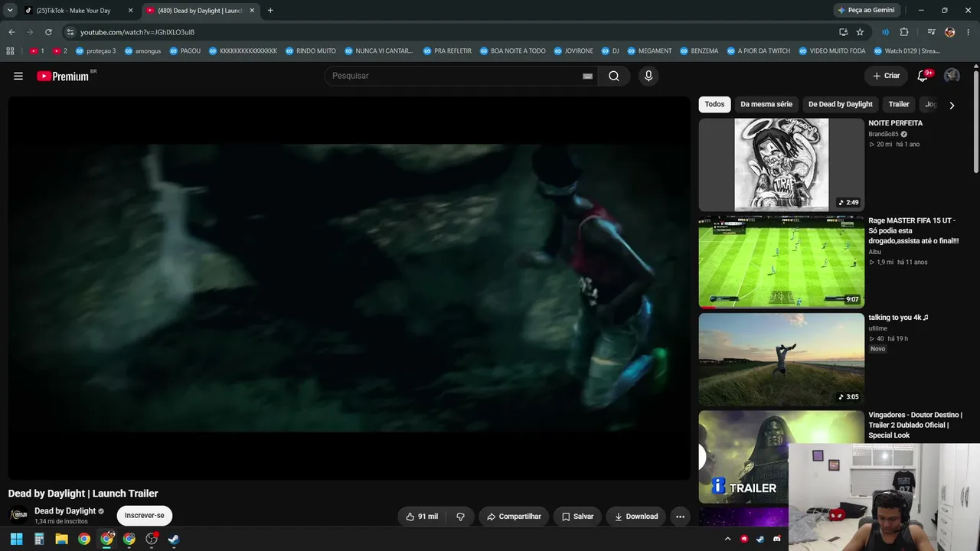Subscribe with the Inscrever-se button
The image size is (980, 551).
point(145,516)
